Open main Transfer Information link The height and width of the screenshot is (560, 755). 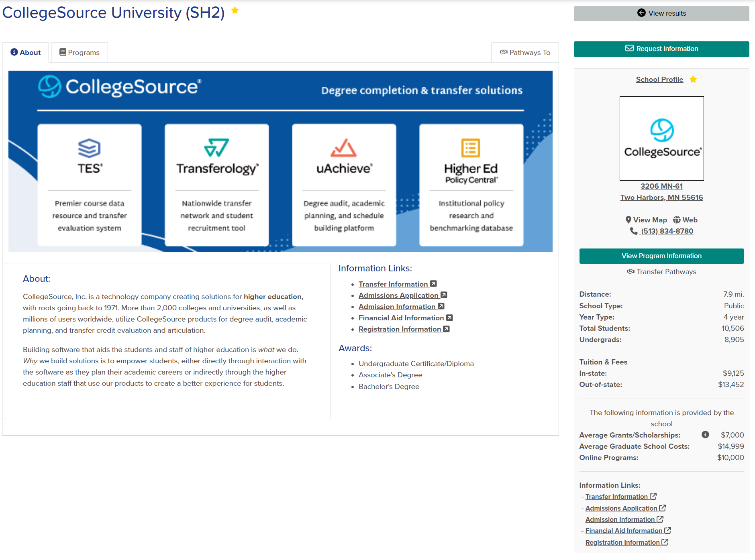coord(393,284)
